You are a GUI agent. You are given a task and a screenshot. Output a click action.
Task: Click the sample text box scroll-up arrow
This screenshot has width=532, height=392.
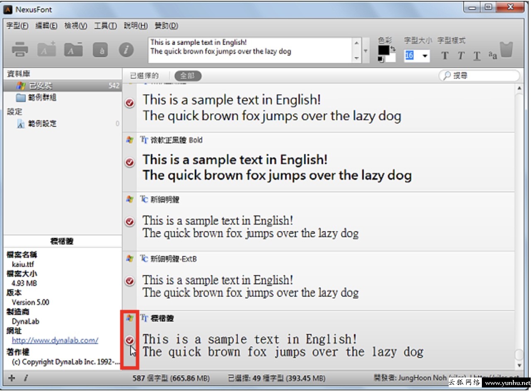(x=357, y=42)
